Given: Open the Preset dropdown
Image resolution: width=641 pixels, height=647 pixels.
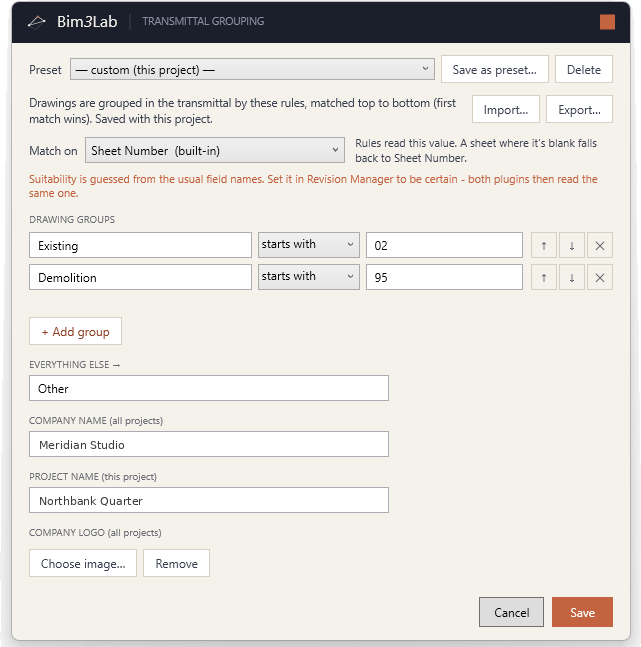Looking at the screenshot, I should point(252,69).
